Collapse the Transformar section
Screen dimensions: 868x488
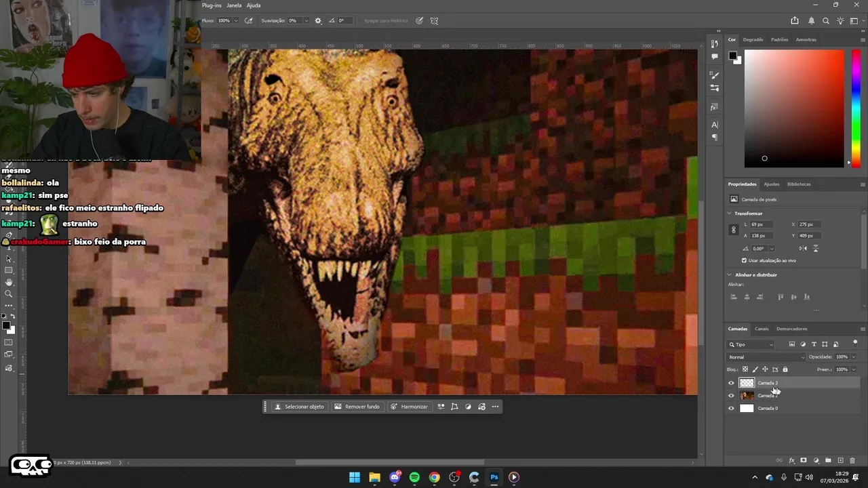(x=730, y=213)
